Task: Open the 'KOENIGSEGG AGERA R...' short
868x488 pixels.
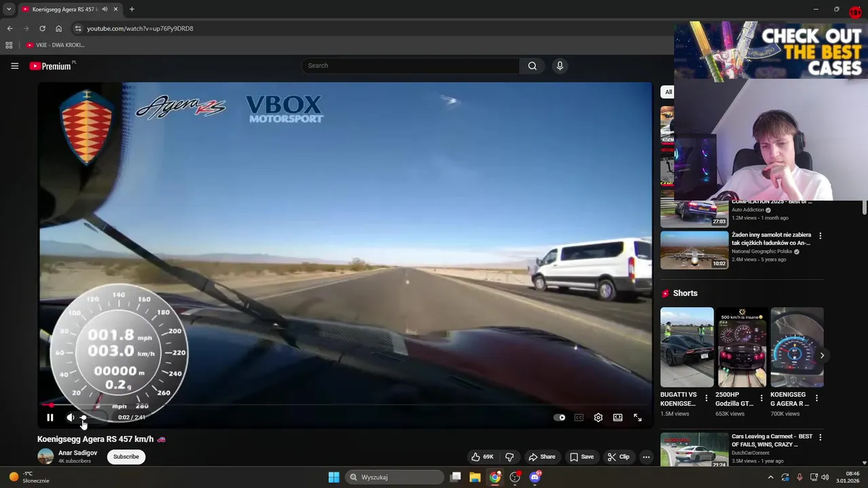Action: coord(797,347)
